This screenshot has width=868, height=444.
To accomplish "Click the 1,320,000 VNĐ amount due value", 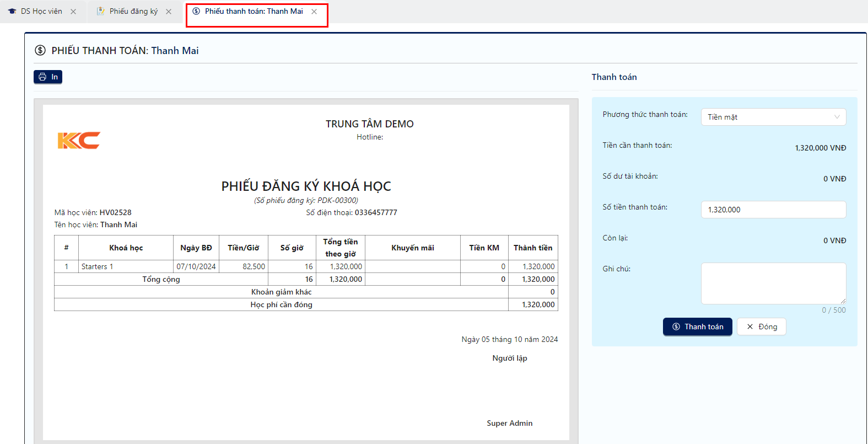I will (820, 148).
